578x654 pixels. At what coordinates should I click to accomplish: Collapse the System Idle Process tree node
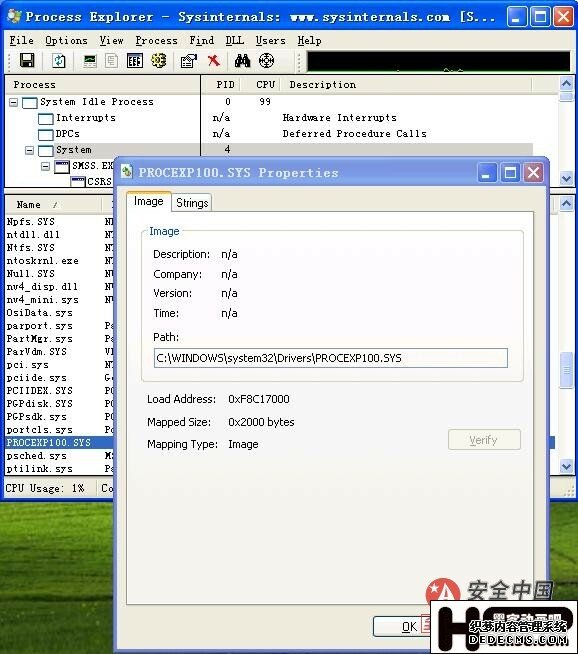[14, 102]
